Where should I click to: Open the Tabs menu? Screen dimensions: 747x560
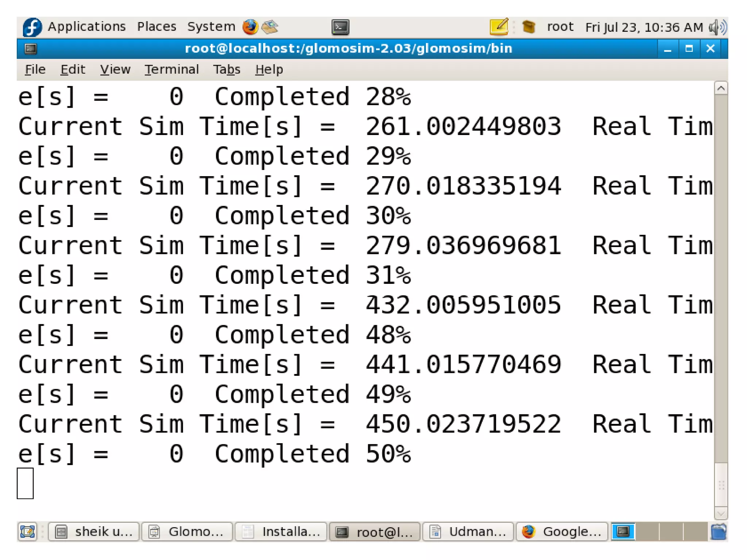point(227,69)
